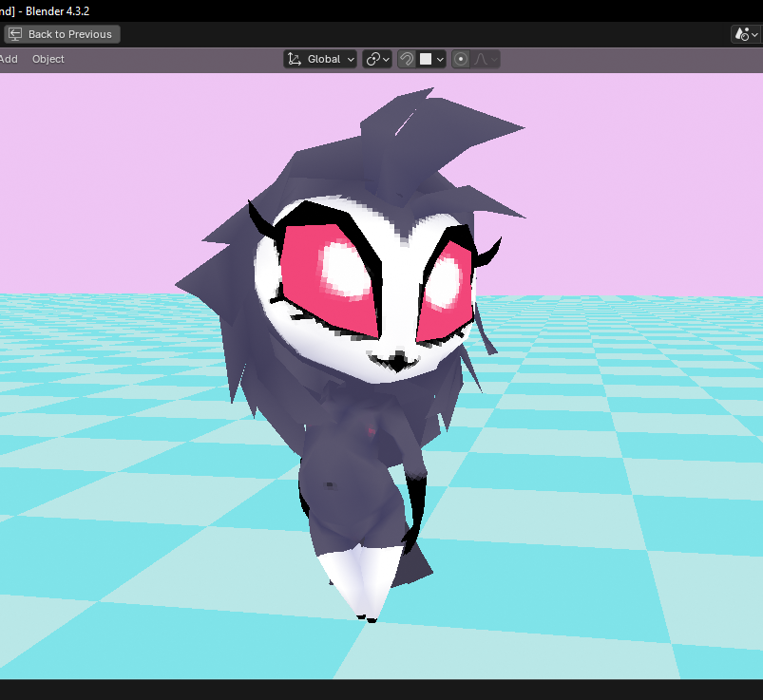The image size is (763, 700).
Task: Open the Object menu
Action: 48,59
